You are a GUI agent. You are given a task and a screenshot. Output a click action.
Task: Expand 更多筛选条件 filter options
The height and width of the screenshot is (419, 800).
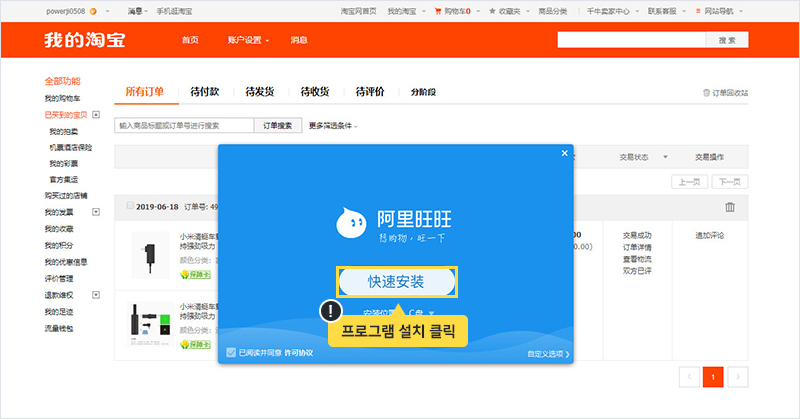click(x=333, y=126)
